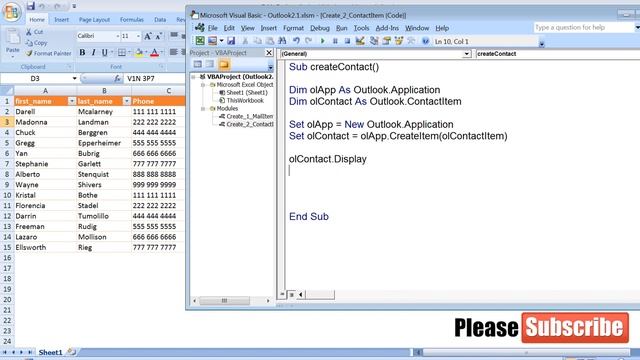Click Copy in Excel Clipboard group

36,42
